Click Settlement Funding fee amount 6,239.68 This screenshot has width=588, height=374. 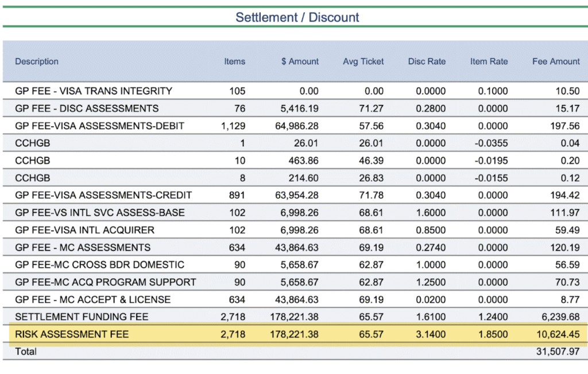pyautogui.click(x=560, y=317)
